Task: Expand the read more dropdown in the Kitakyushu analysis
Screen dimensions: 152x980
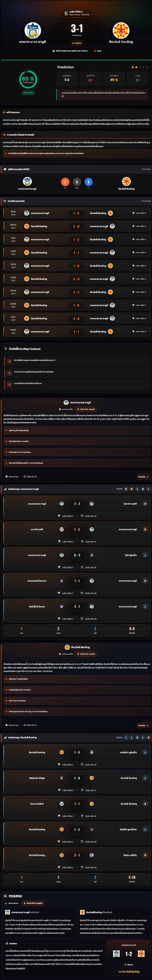Action: (143, 725)
